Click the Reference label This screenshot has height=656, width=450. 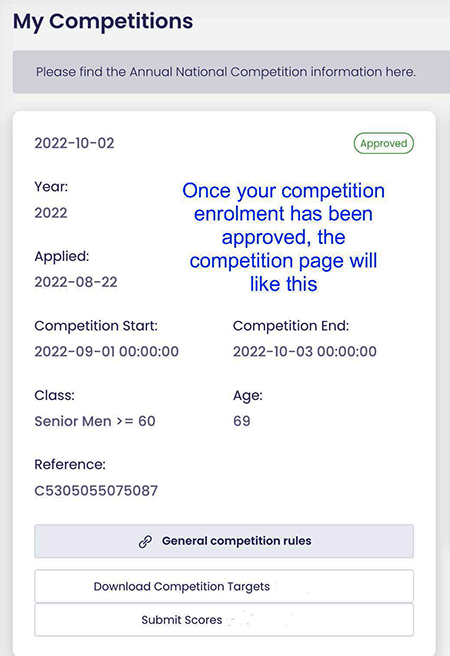70,464
